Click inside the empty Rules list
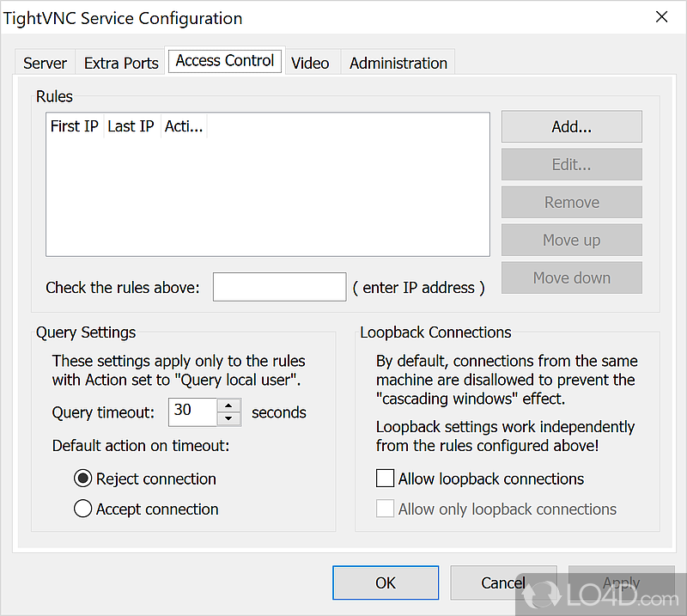Screen dimensions: 687x616 click(x=266, y=198)
